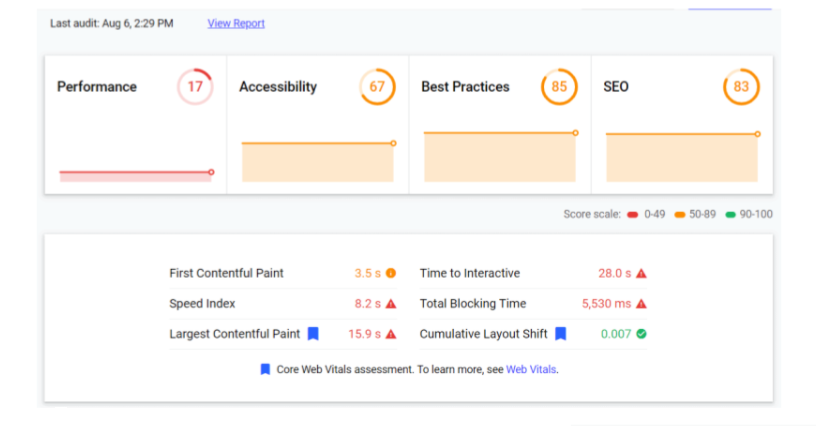
Task: Click the red warning triangle for Time to Interactive
Action: pyautogui.click(x=641, y=273)
